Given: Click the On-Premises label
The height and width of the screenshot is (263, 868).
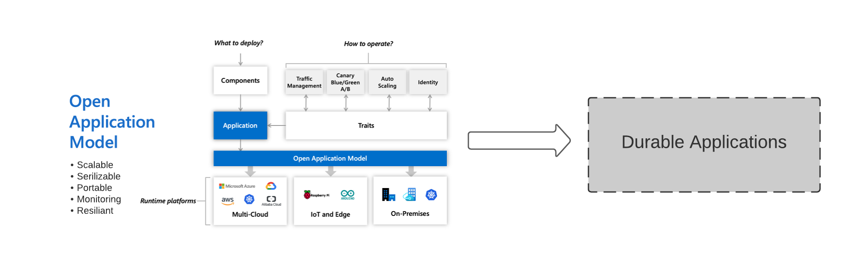Looking at the screenshot, I should 410,213.
